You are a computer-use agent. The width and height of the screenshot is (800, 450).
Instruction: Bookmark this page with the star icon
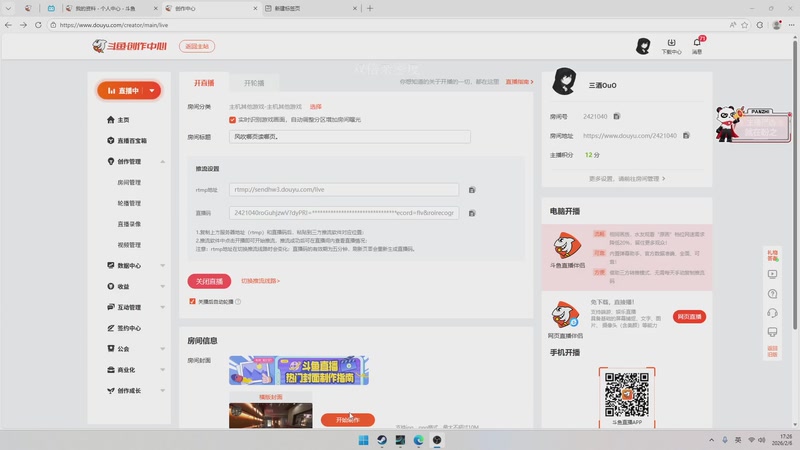(x=745, y=25)
